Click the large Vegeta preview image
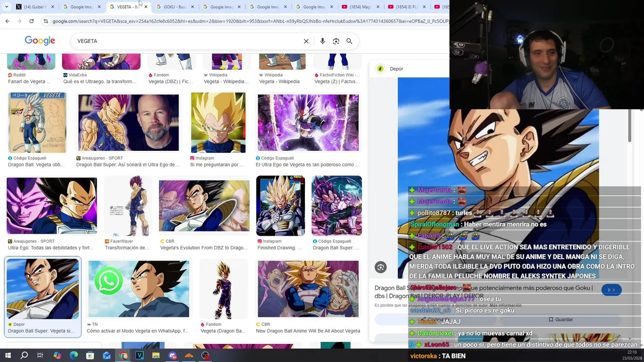This screenshot has height=362, width=644. click(498, 178)
